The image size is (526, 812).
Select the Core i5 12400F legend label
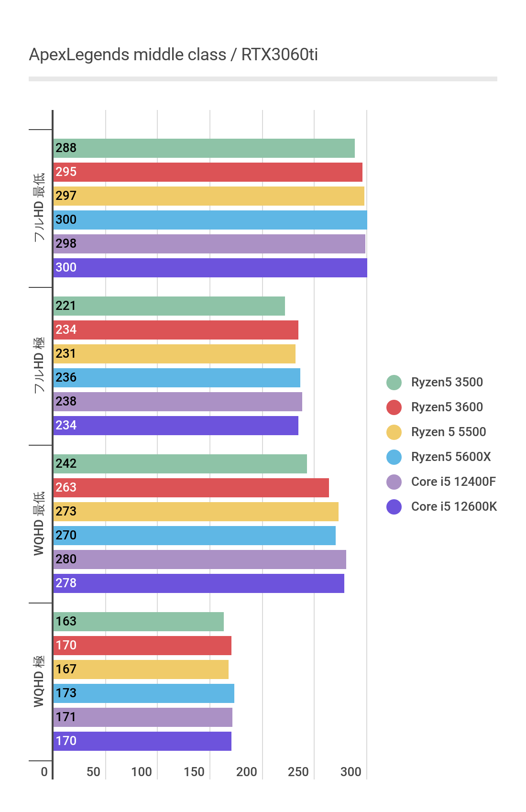(x=453, y=482)
